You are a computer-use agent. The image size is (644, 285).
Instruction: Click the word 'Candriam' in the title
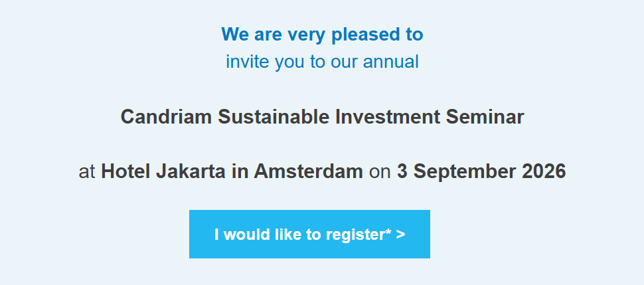[x=166, y=117]
